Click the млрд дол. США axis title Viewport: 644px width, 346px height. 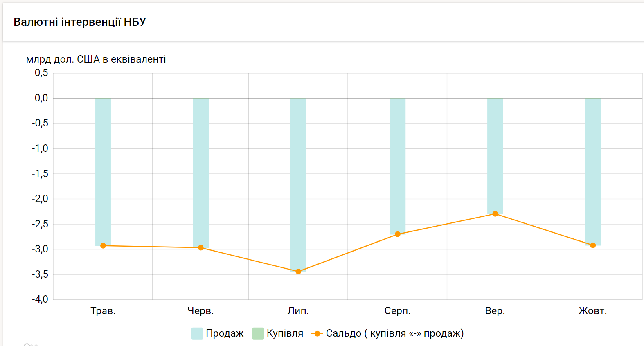coord(96,59)
